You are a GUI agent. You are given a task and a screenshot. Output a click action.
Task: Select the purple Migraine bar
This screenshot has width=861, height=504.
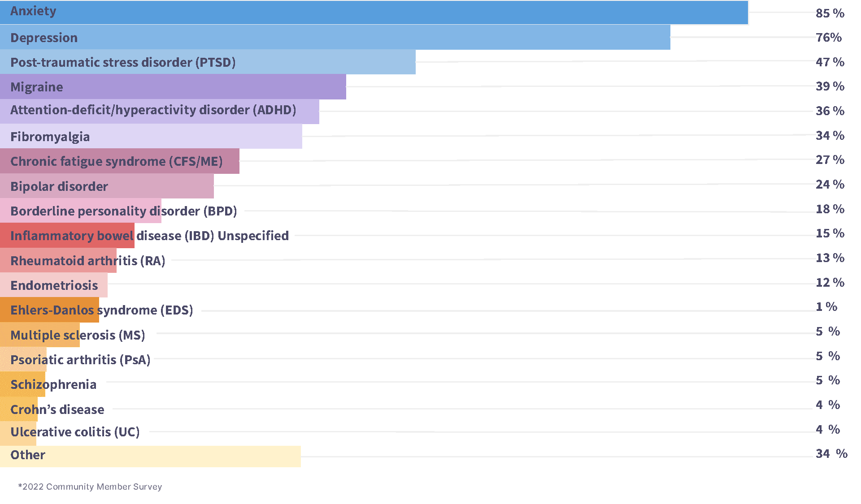tap(202, 87)
